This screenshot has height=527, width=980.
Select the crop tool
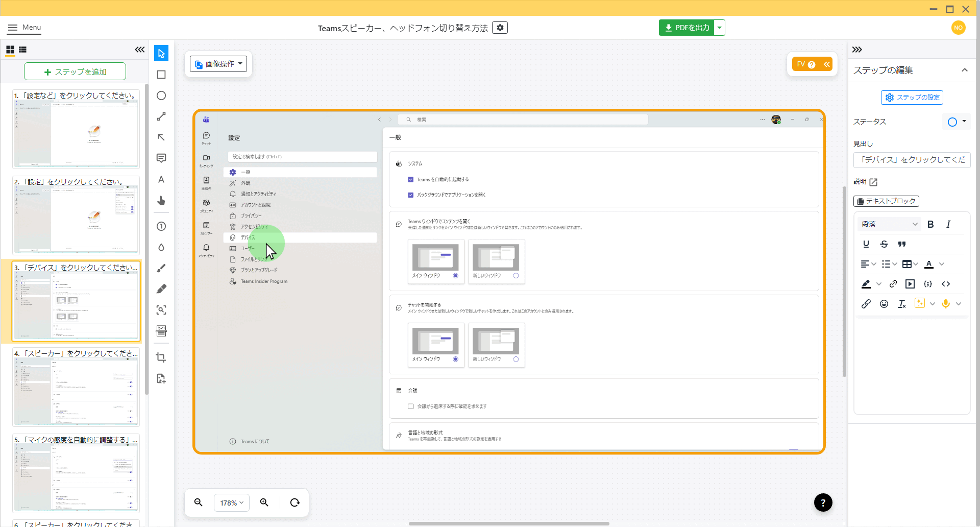[x=161, y=357]
